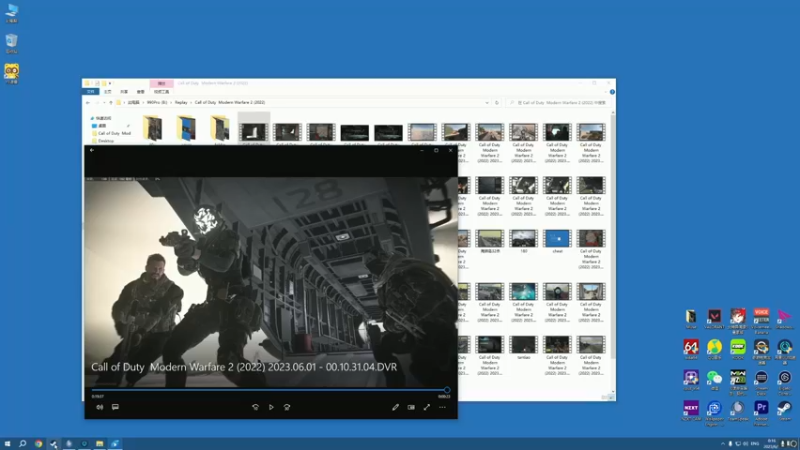
Task: Open the AIDA64 desktop shortcut
Action: 691,349
